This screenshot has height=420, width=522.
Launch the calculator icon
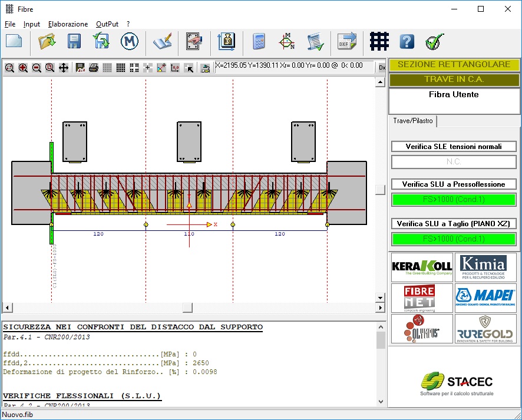(259, 41)
